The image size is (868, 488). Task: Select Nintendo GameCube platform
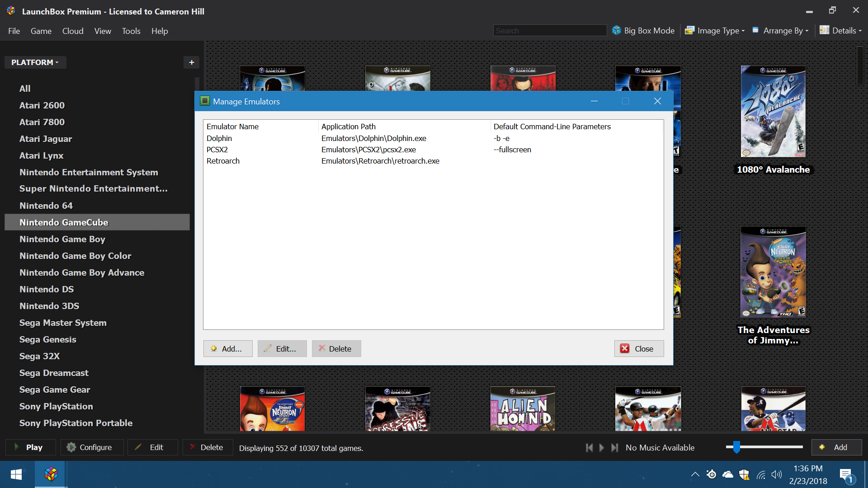pyautogui.click(x=97, y=222)
